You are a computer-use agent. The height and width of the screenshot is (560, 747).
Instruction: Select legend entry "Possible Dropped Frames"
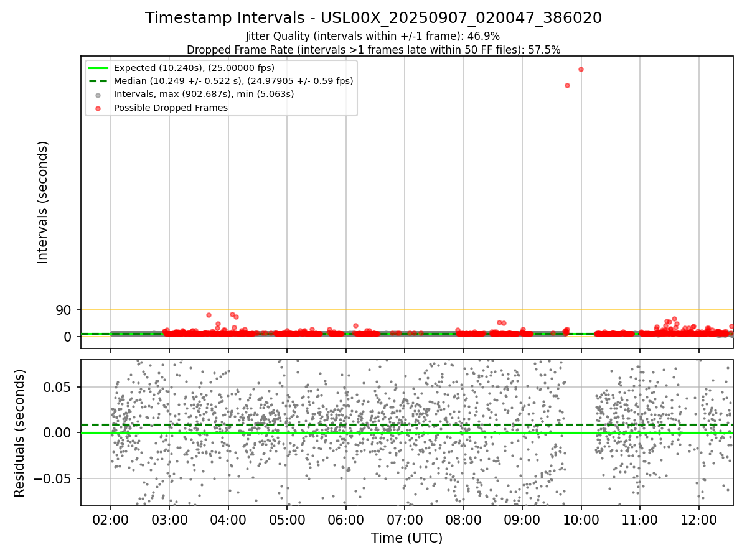pyautogui.click(x=171, y=108)
